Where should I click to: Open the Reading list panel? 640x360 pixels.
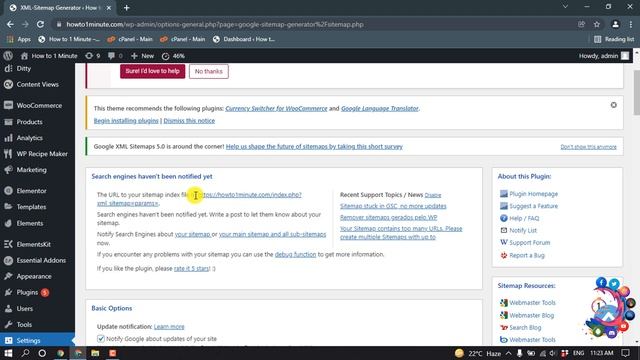tap(614, 39)
